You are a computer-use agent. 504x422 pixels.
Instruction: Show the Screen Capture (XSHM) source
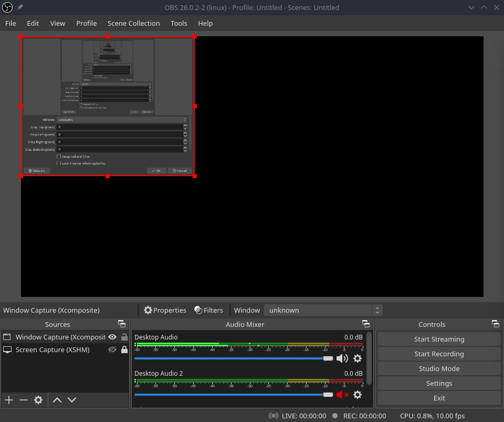pyautogui.click(x=112, y=349)
